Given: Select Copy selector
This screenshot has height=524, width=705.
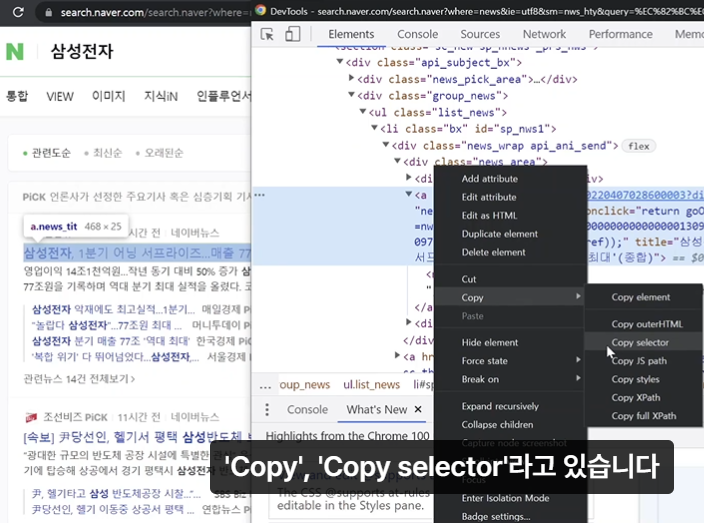Looking at the screenshot, I should point(643,343).
